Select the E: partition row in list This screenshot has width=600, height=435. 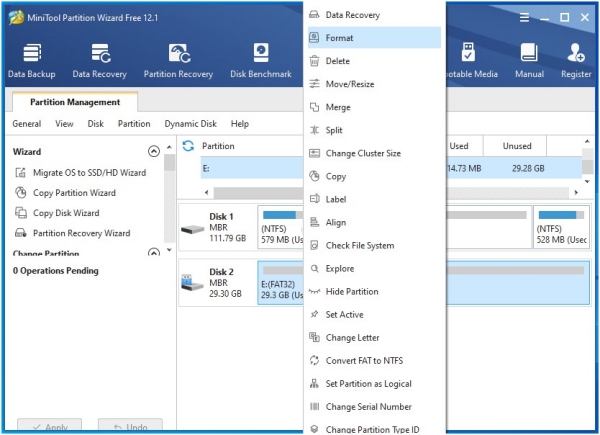pyautogui.click(x=391, y=168)
